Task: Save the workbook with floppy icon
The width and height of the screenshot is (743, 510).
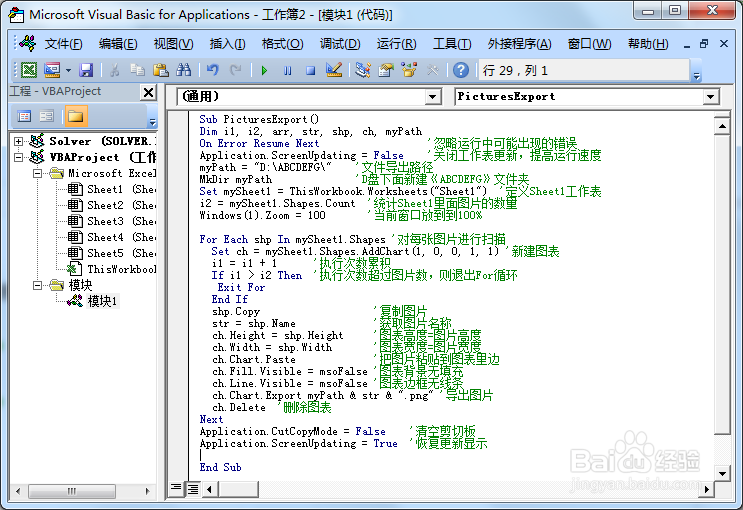Action: coord(86,71)
